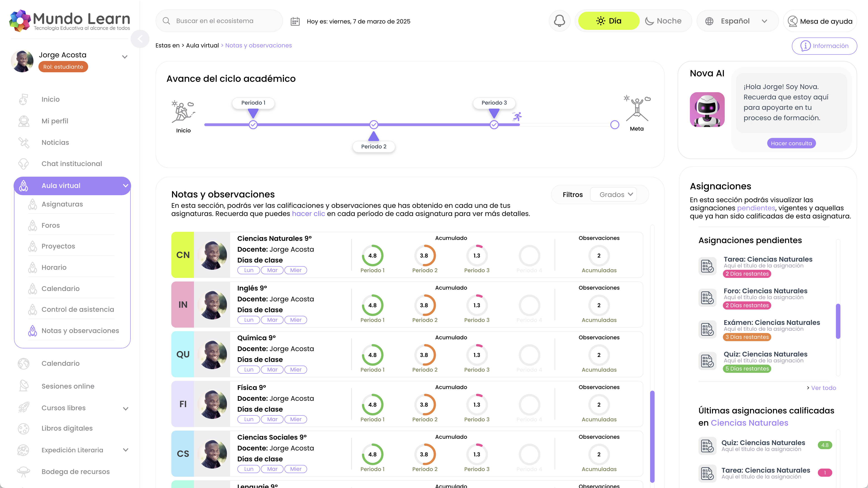The image size is (868, 488).
Task: Click the Libros digitales icon
Action: [x=23, y=428]
